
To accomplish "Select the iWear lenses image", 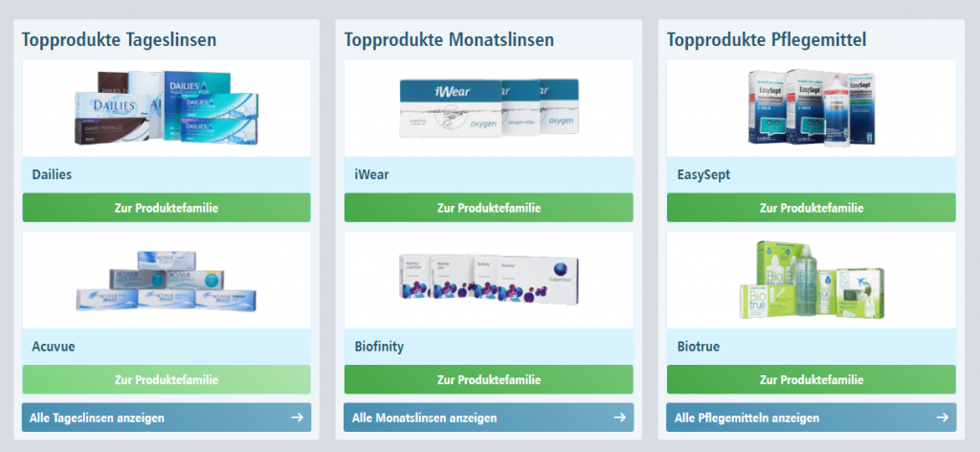I will [x=488, y=107].
